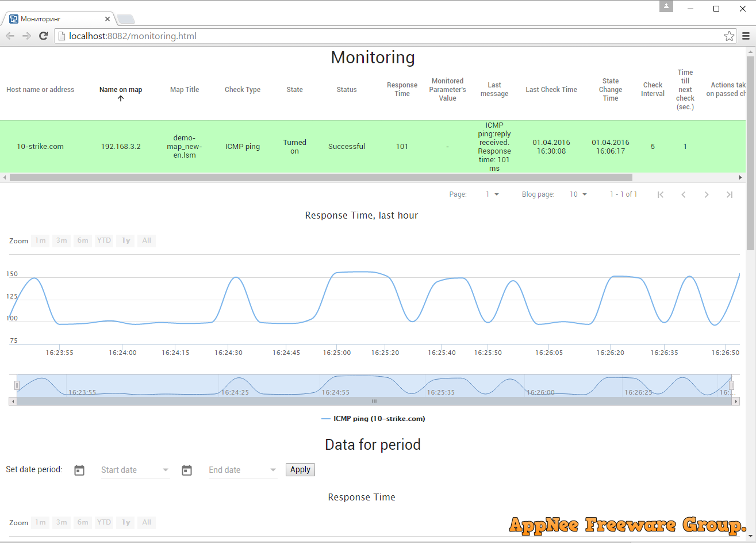
Task: Go to first page of table
Action: [661, 194]
